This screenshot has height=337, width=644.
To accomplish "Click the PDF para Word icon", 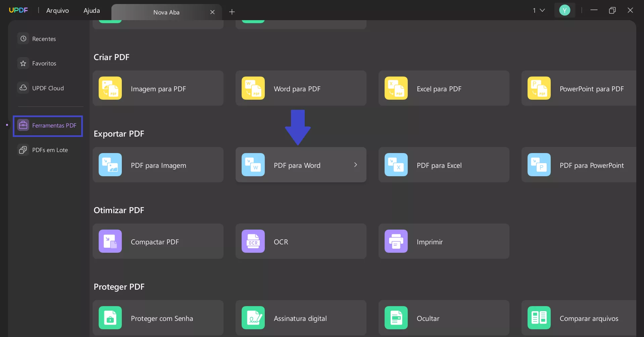I will click(x=253, y=165).
